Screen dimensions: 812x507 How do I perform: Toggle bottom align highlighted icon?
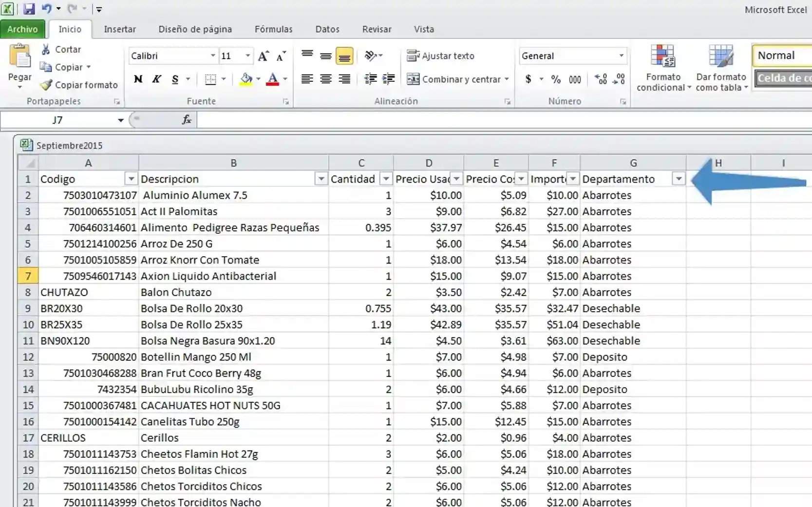pyautogui.click(x=344, y=56)
